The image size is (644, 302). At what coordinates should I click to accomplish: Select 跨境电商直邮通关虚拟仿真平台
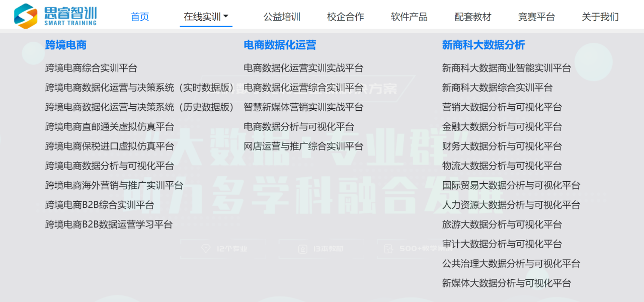pyautogui.click(x=110, y=127)
